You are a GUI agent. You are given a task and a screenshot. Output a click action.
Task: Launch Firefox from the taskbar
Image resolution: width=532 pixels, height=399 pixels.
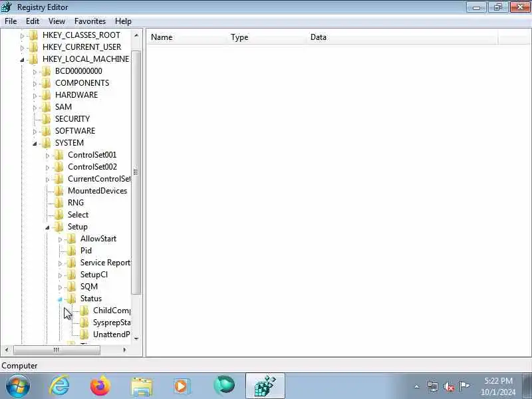pyautogui.click(x=100, y=386)
